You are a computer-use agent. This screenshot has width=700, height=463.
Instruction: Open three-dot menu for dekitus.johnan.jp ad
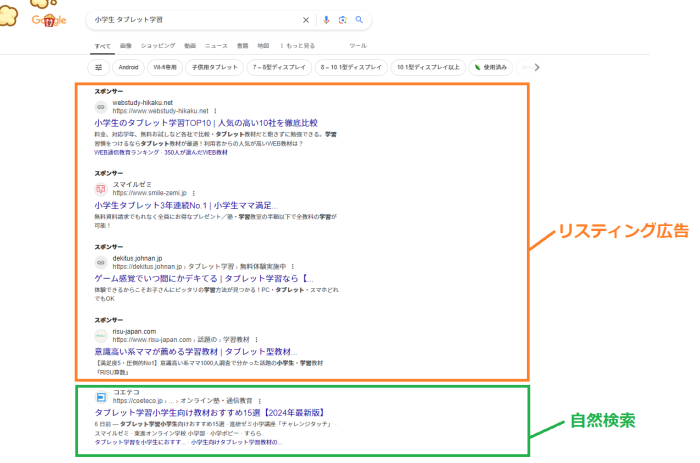coord(293,267)
